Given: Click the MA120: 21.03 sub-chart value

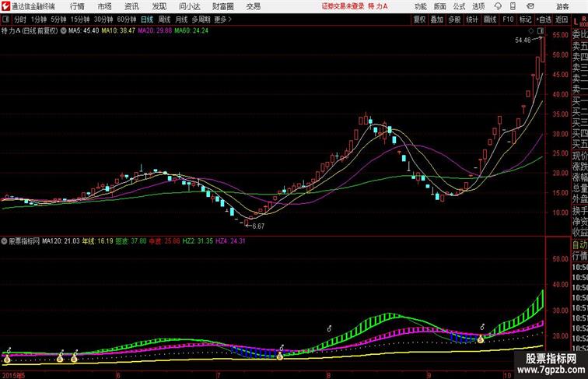Looking at the screenshot, I should [x=61, y=241].
